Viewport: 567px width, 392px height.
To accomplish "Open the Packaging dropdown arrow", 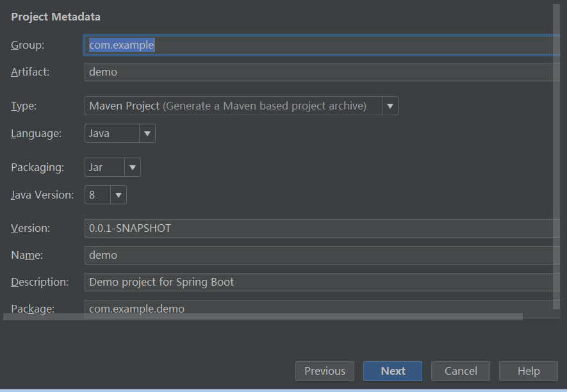I will pos(133,167).
